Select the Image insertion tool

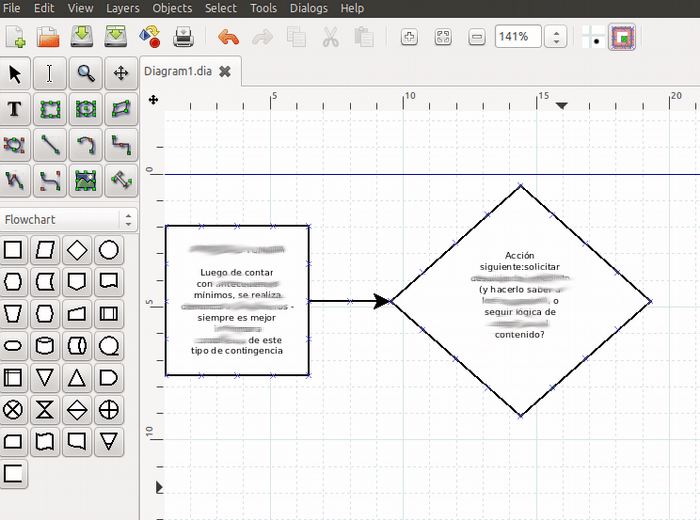pyautogui.click(x=85, y=181)
